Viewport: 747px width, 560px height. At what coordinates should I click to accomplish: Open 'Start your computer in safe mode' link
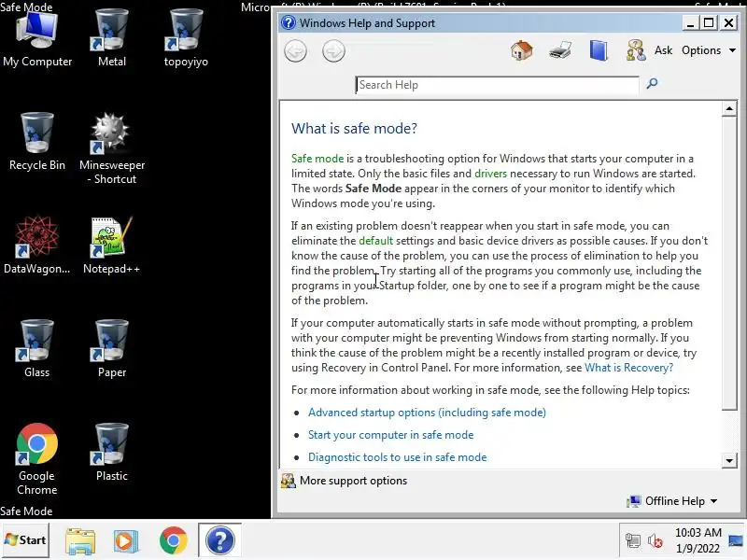tap(390, 435)
